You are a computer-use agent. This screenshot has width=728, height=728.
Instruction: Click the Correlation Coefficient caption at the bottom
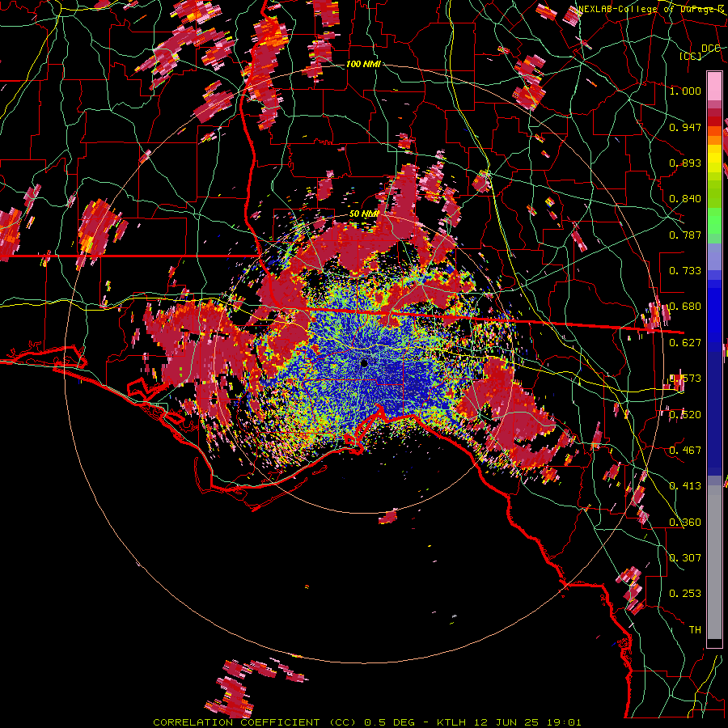[x=367, y=722]
